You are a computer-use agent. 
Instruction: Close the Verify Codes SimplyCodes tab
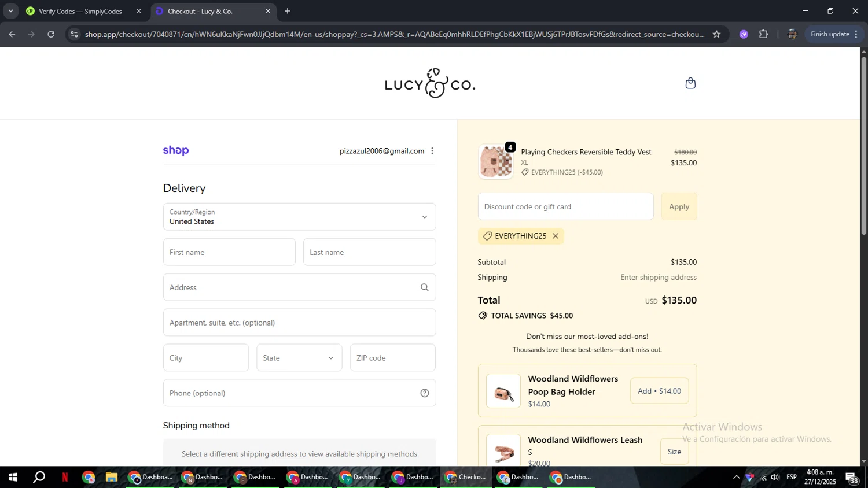pos(139,11)
